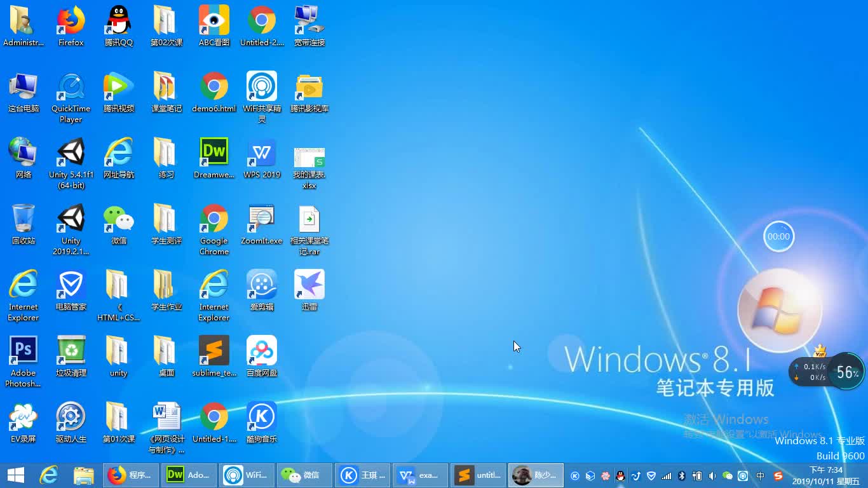Open the 酷狗音乐 desktop shortcut

point(262,423)
